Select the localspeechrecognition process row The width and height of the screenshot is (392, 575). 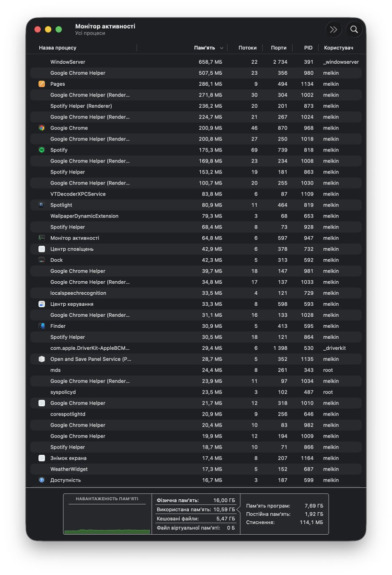pos(196,293)
